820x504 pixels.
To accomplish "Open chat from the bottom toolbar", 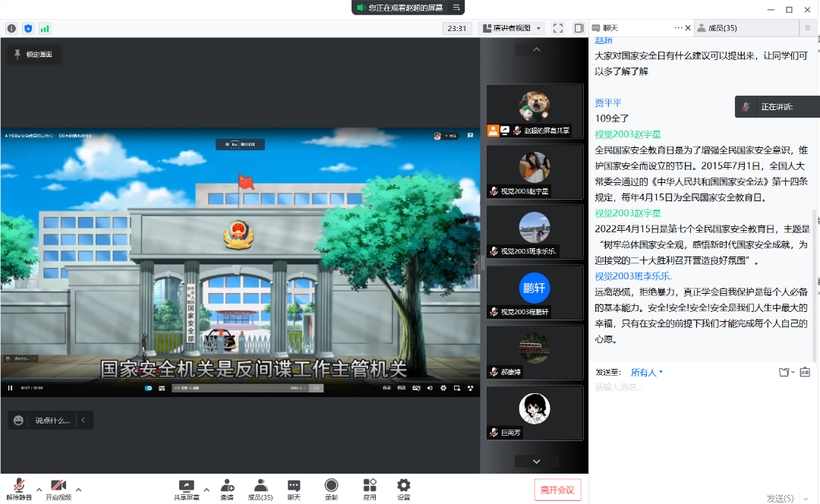I will 294,490.
